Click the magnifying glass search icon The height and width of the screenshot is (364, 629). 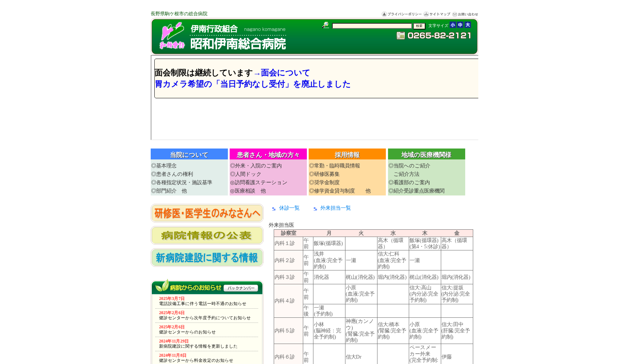pos(325,25)
